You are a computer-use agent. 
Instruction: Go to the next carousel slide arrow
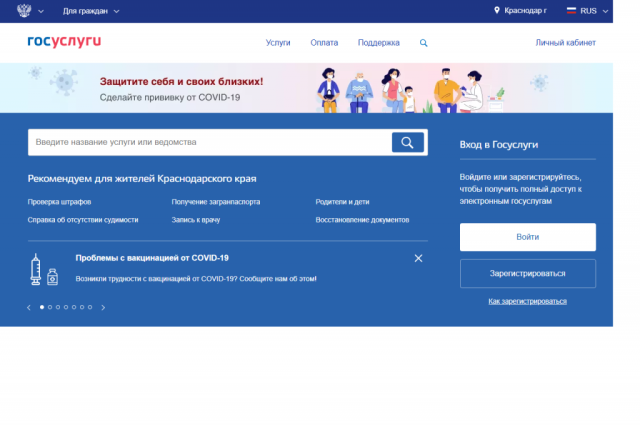point(103,307)
